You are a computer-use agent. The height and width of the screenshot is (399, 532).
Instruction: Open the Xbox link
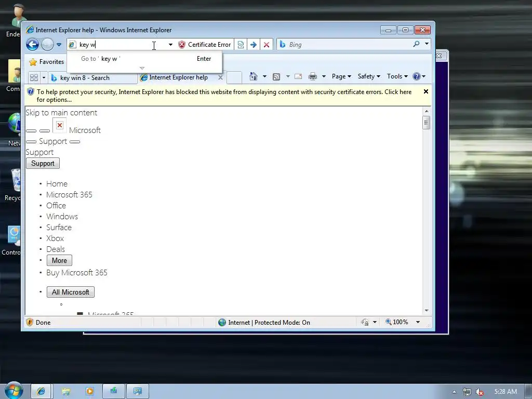click(x=55, y=238)
